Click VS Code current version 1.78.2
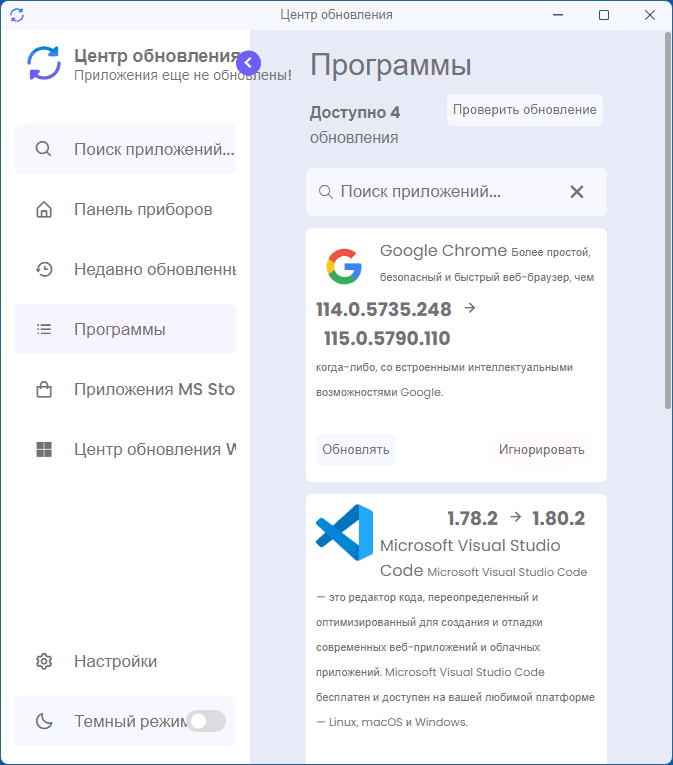The width and height of the screenshot is (673, 765). (472, 518)
